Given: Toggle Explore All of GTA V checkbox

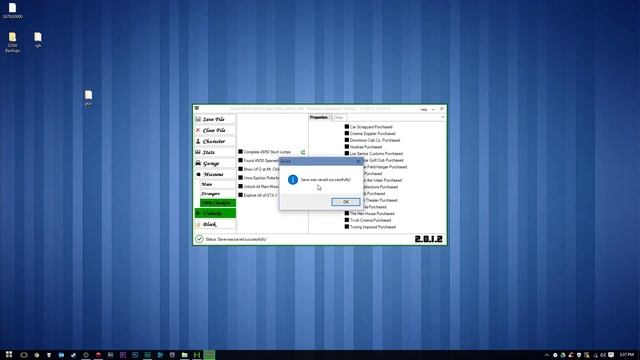Looking at the screenshot, I should [240, 195].
